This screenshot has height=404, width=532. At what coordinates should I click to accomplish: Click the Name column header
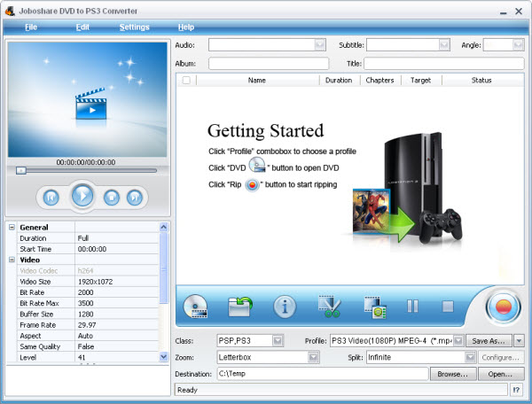257,81
